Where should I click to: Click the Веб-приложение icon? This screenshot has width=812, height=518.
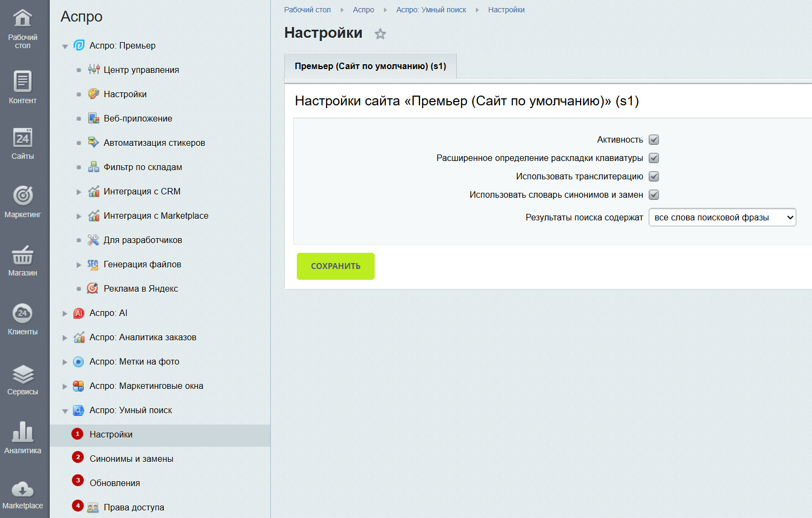(94, 118)
